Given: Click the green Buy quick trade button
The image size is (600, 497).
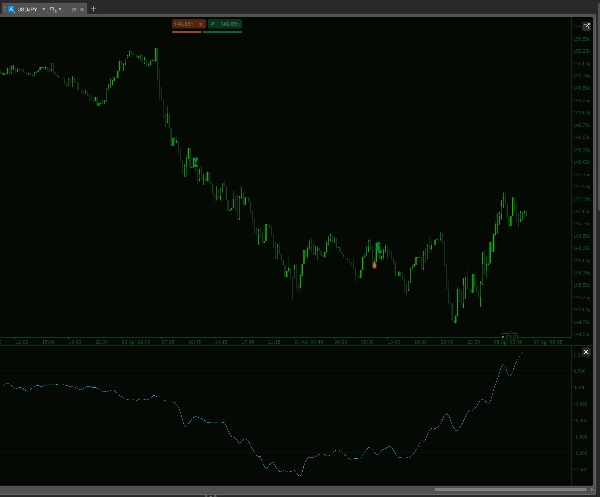Looking at the screenshot, I should 225,24.
